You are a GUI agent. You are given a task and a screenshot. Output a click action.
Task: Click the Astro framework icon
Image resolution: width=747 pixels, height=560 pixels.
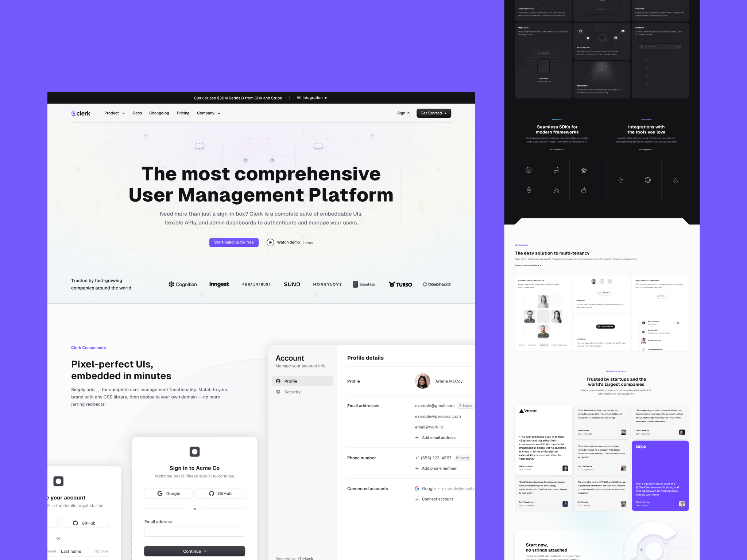click(x=529, y=190)
